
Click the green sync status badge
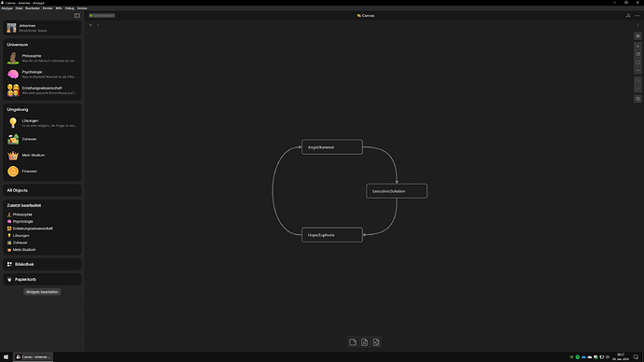point(102,16)
